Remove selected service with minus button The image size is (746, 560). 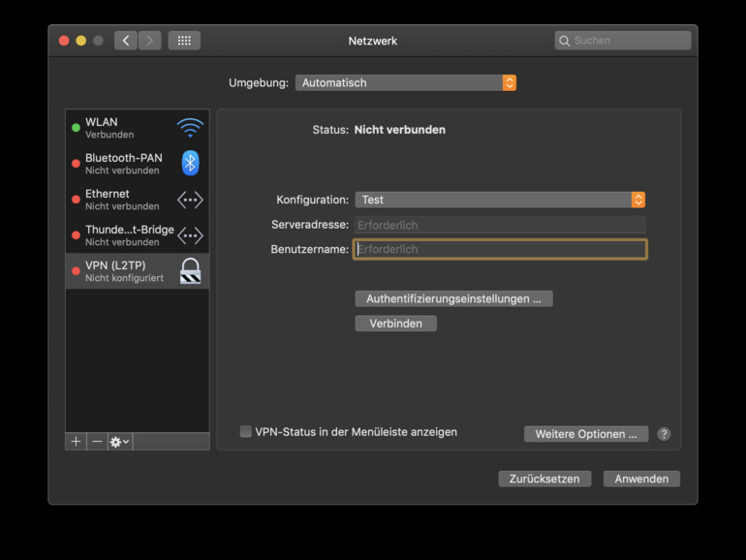(97, 442)
